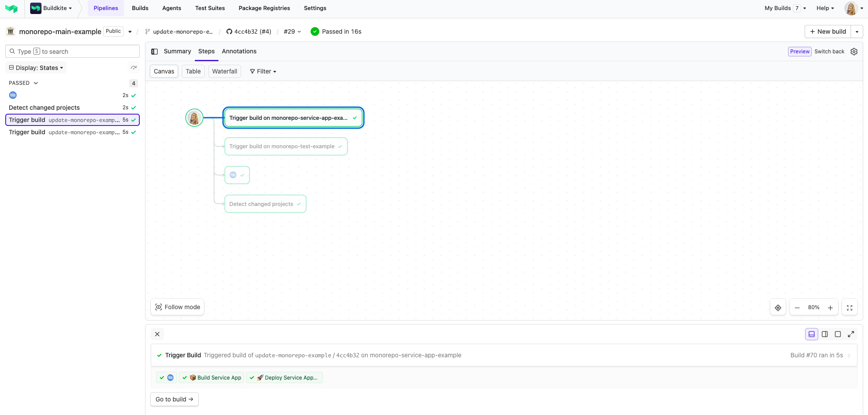Open the New build split-button caret
This screenshot has height=415, width=868.
tap(857, 31)
